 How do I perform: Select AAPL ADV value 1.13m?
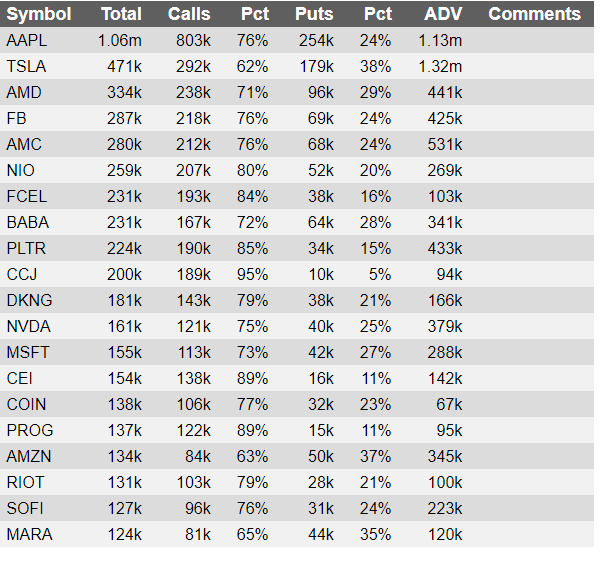click(x=440, y=40)
